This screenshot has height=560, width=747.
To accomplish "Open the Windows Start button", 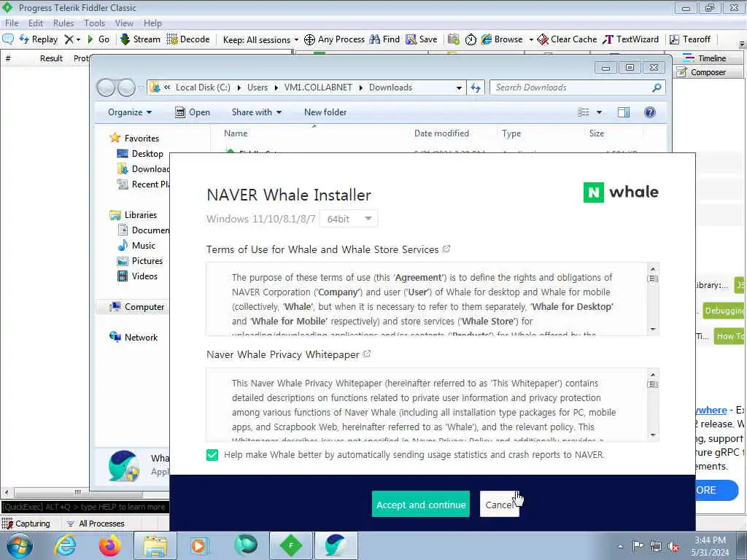I will (x=19, y=545).
